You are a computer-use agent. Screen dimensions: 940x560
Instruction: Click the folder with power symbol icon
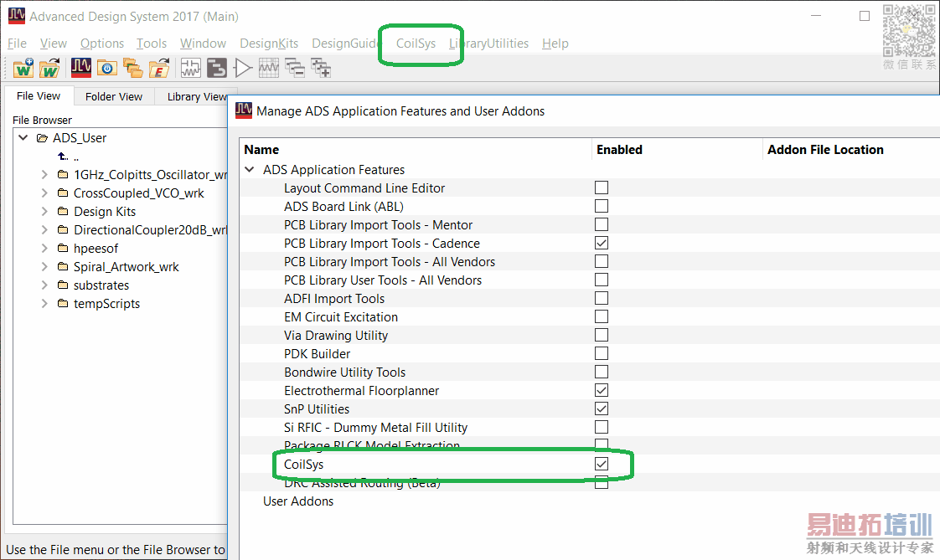pos(107,69)
